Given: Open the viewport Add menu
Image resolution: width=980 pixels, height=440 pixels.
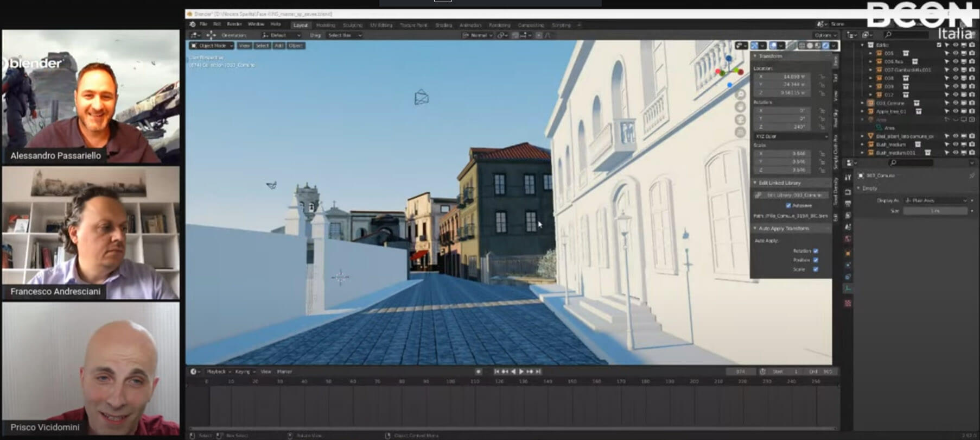Looking at the screenshot, I should [278, 46].
